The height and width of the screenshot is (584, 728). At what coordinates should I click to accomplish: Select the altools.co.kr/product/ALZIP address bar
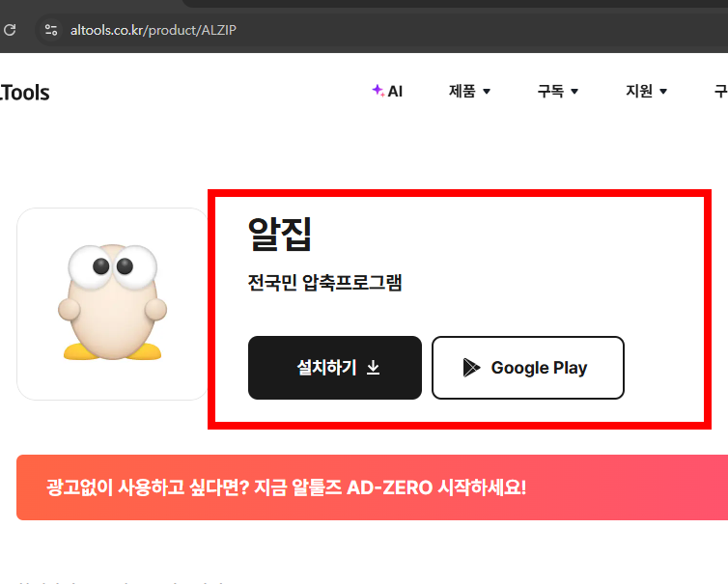pos(153,30)
